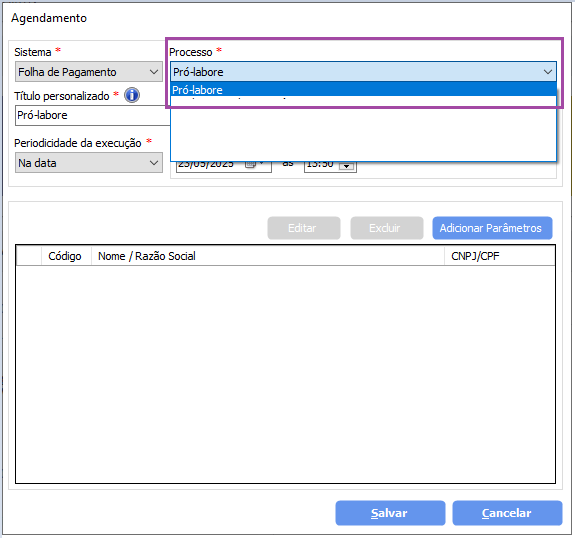The image size is (575, 538).
Task: Click the empty area of the parameters grid
Action: (285, 374)
